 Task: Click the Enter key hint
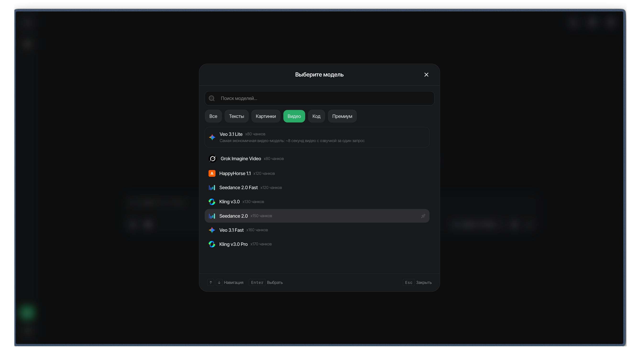(257, 282)
